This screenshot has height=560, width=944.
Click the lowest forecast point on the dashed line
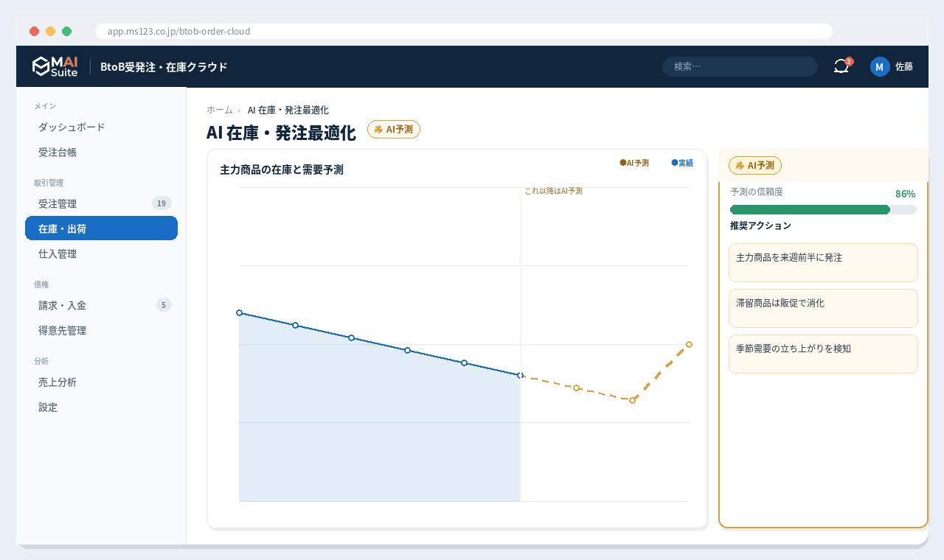point(632,400)
